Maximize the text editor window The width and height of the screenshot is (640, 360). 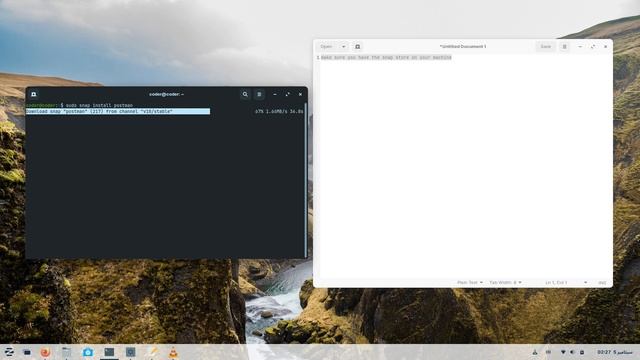click(593, 47)
